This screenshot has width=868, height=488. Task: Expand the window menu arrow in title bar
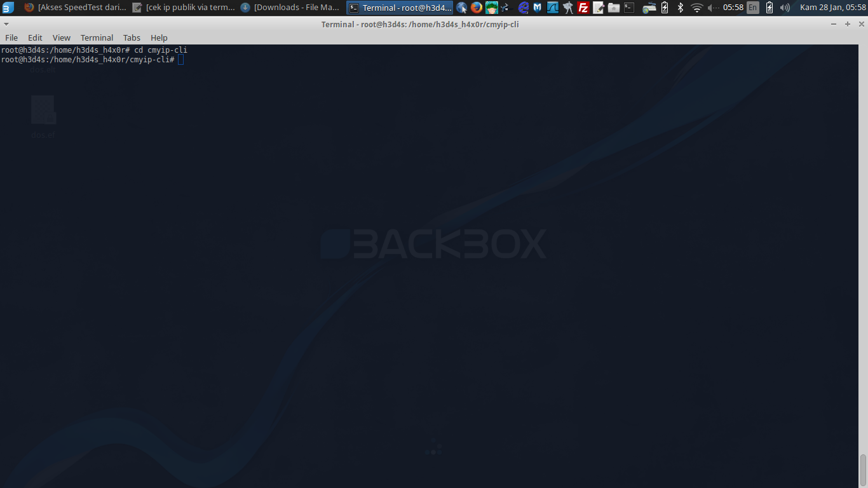pyautogui.click(x=6, y=24)
